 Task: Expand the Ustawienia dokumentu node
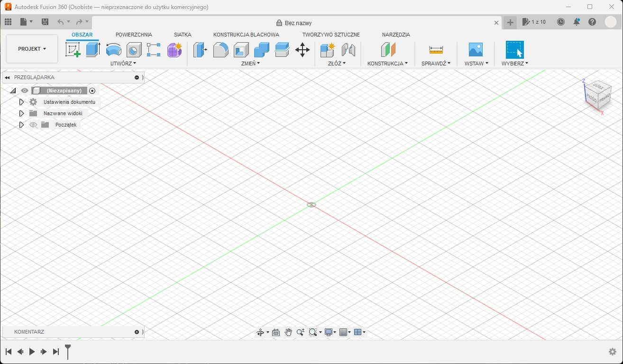pyautogui.click(x=21, y=102)
